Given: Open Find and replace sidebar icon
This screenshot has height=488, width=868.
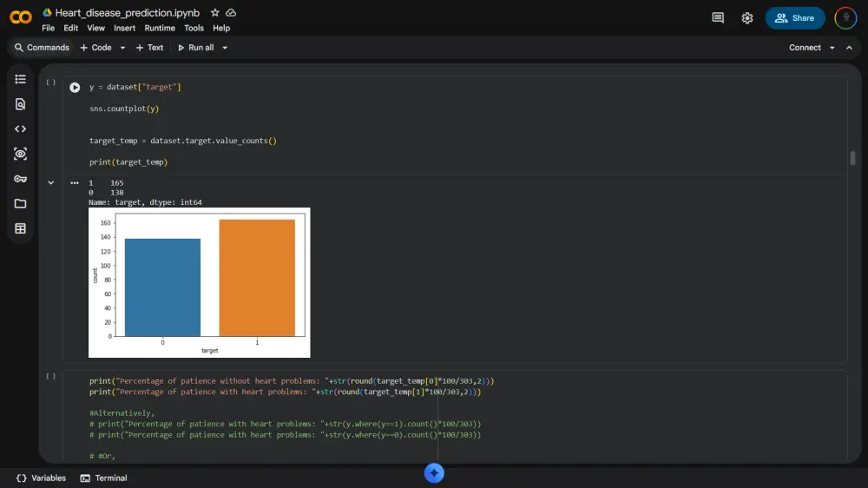Looking at the screenshot, I should click(x=21, y=104).
